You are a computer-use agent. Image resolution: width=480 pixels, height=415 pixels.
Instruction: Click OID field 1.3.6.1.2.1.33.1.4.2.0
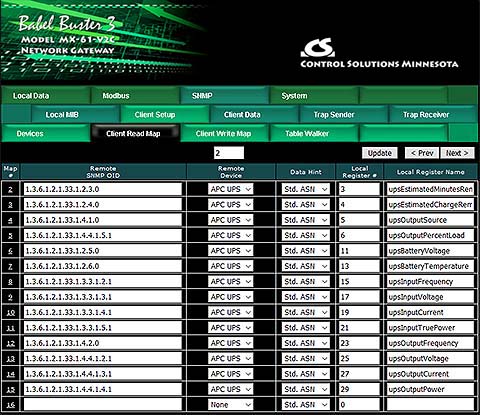(103, 343)
